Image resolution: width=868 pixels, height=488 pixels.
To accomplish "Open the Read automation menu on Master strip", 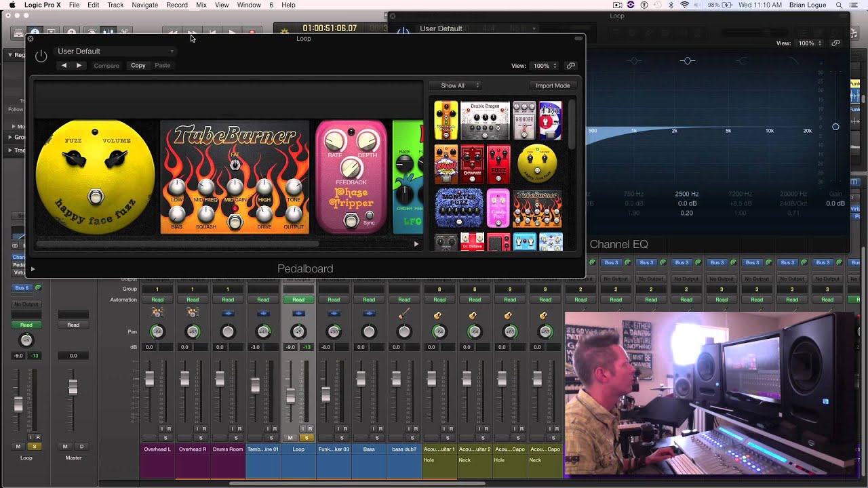I will (73, 325).
